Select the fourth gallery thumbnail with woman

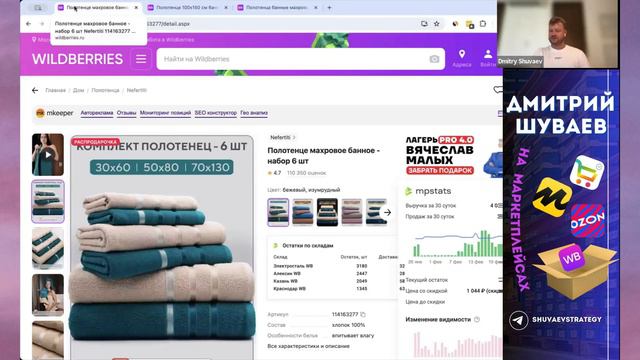48,295
